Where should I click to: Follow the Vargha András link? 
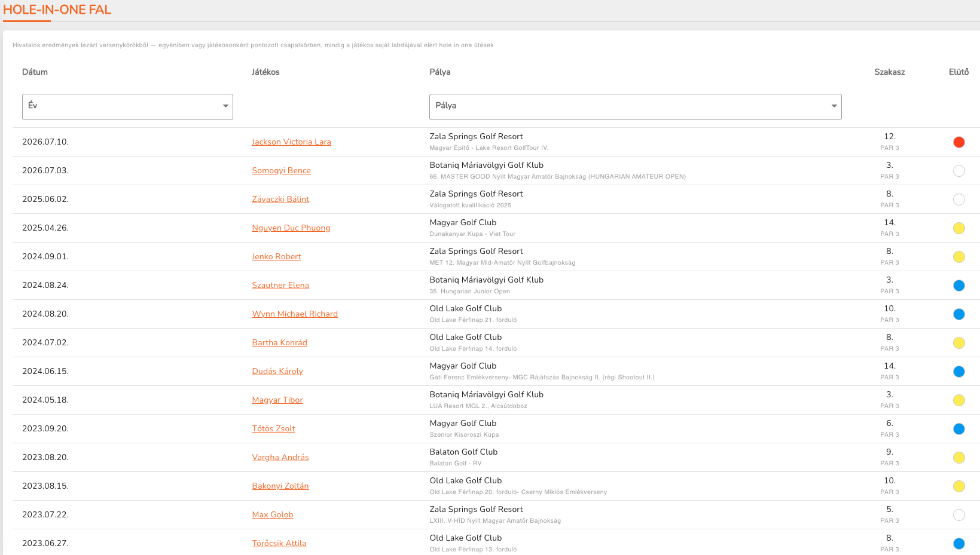click(280, 457)
